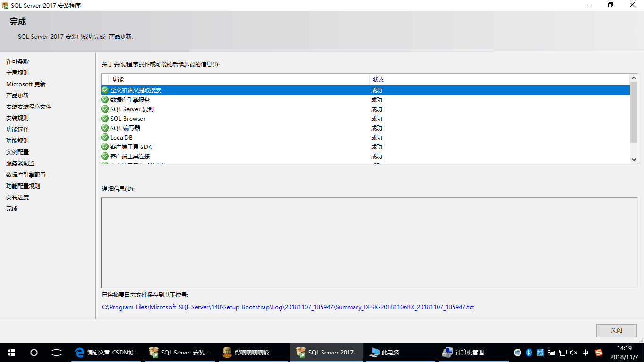Unmute audio via the speaker tray icon
The image size is (644, 362).
(573, 352)
